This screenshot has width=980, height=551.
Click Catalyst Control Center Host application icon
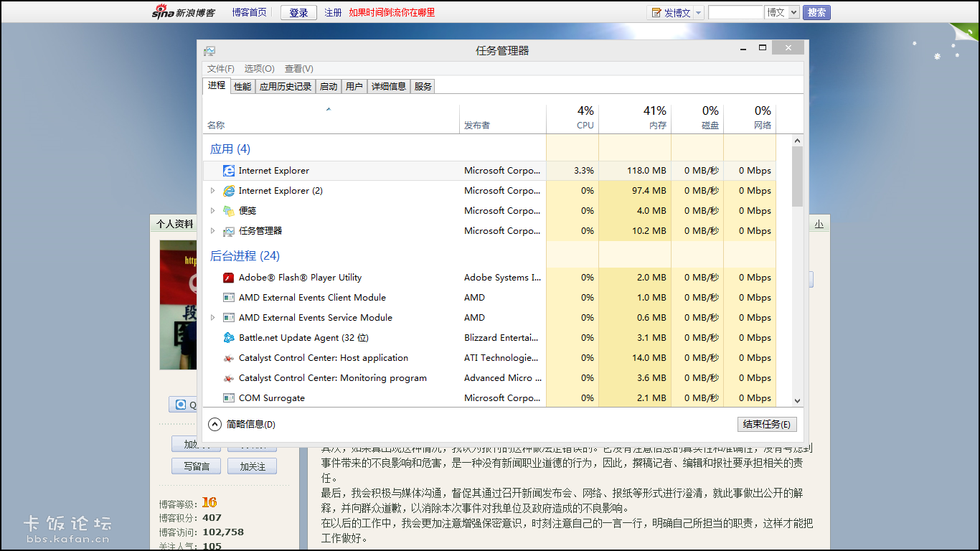[229, 358]
